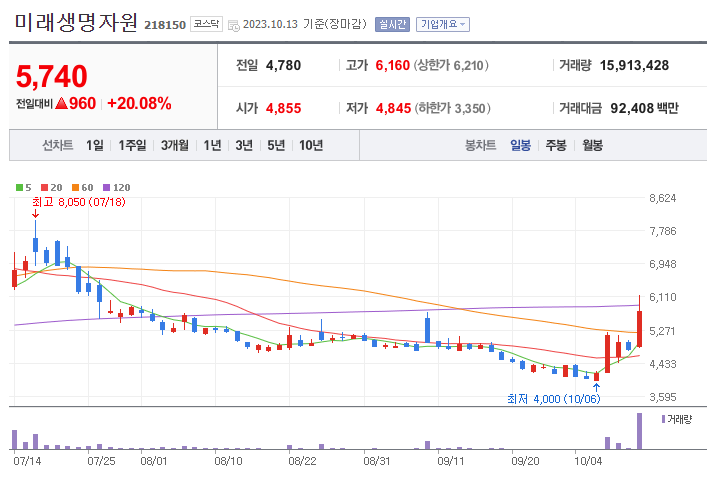Click the red up-triangle change indicator
This screenshot has height=487, width=707.
coord(61,104)
